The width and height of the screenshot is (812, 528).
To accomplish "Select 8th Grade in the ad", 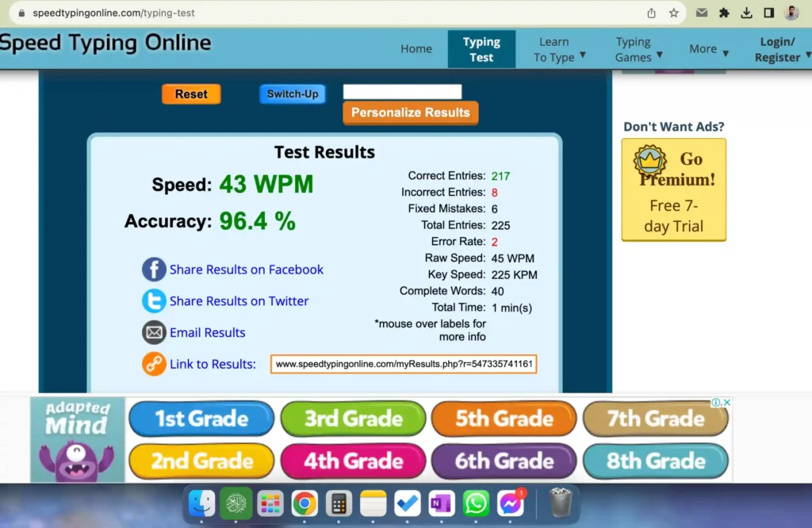I will 656,461.
